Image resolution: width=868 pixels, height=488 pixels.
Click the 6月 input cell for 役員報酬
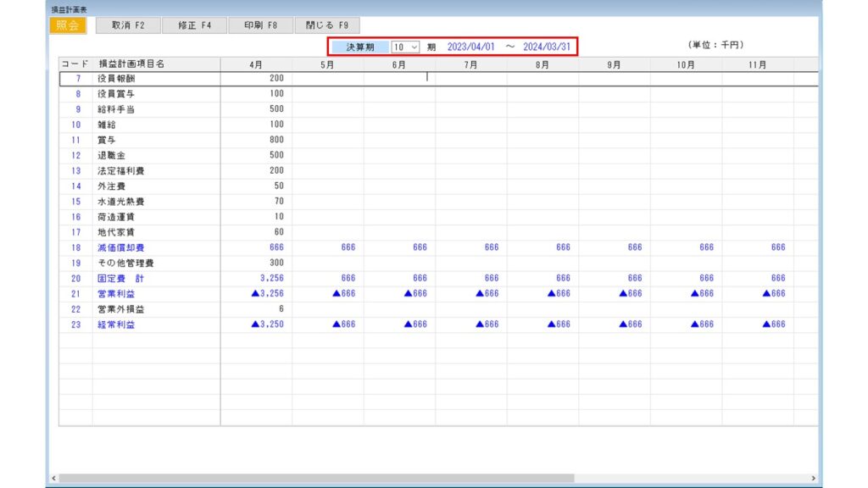tap(400, 79)
